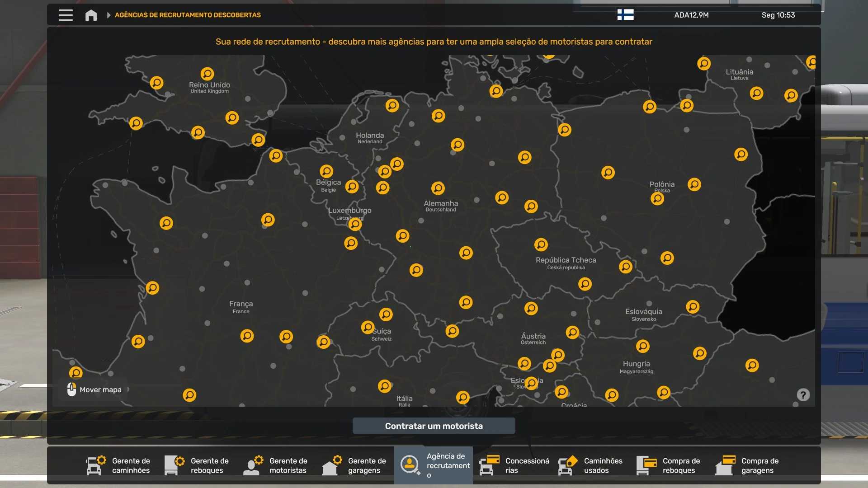Click agency marker above Reino Unido label
Viewport: 868px width, 488px height.
(x=207, y=73)
